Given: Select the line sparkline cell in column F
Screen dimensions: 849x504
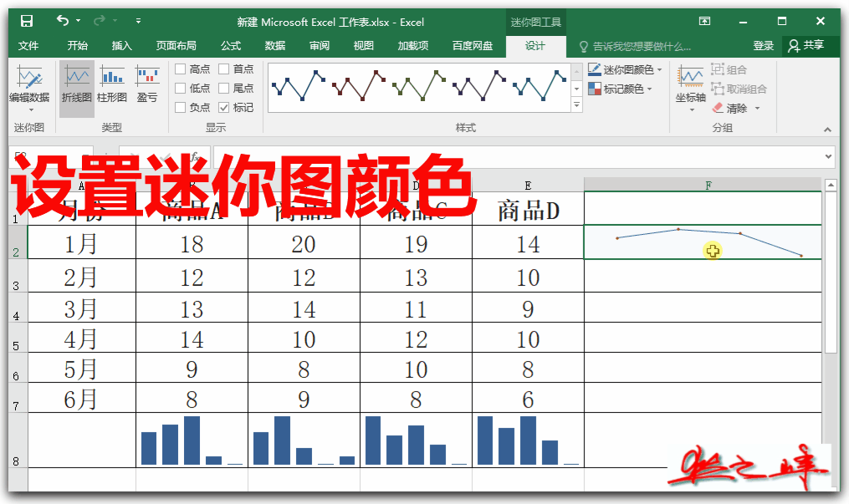Looking at the screenshot, I should click(x=703, y=242).
